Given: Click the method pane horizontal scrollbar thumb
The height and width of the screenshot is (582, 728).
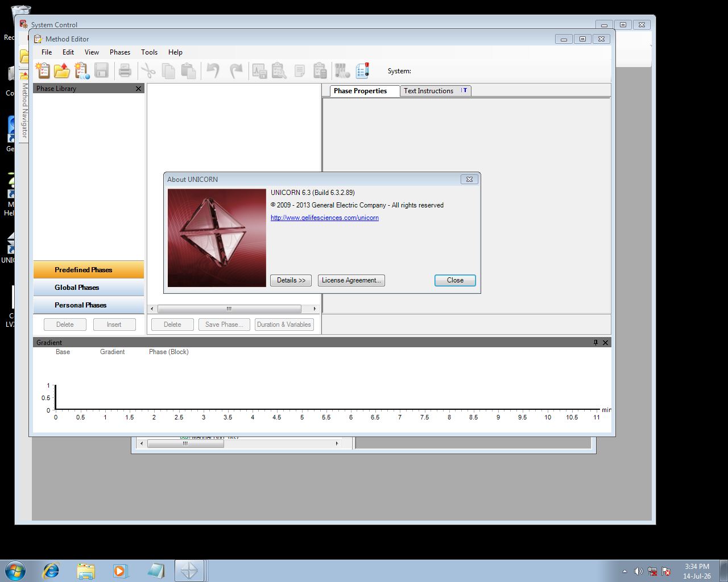Looking at the screenshot, I should tap(229, 309).
